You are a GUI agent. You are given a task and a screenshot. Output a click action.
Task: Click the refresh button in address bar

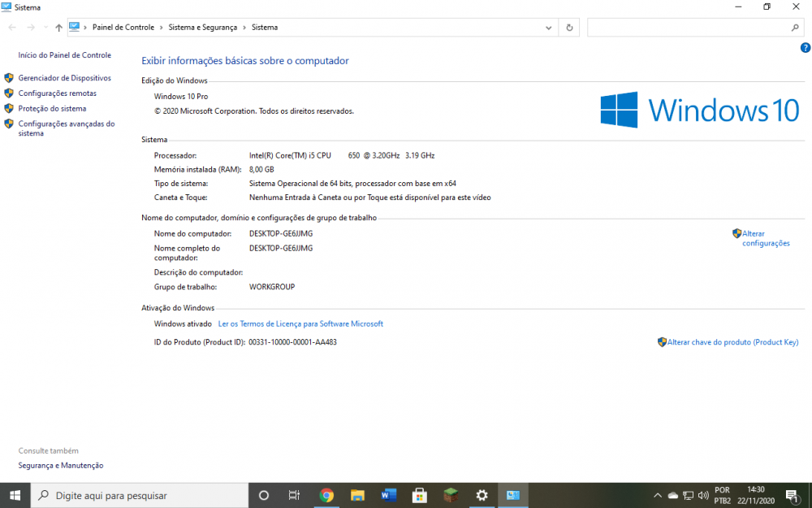click(569, 28)
